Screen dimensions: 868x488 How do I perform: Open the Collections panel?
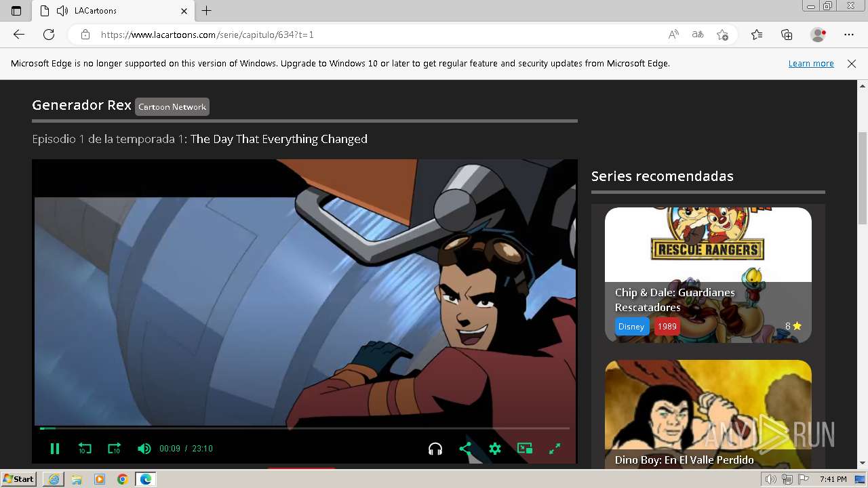pos(787,35)
